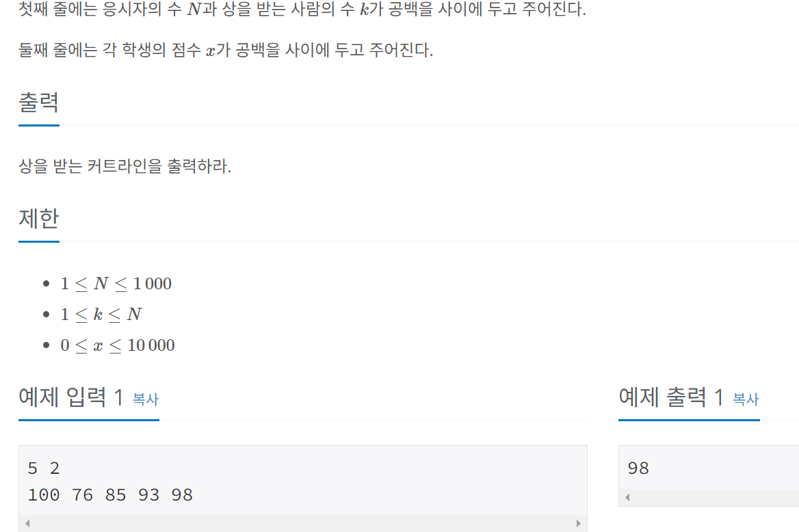Screen dimensions: 799x532
Task: Select the 제한 section heading
Action: coord(38,218)
